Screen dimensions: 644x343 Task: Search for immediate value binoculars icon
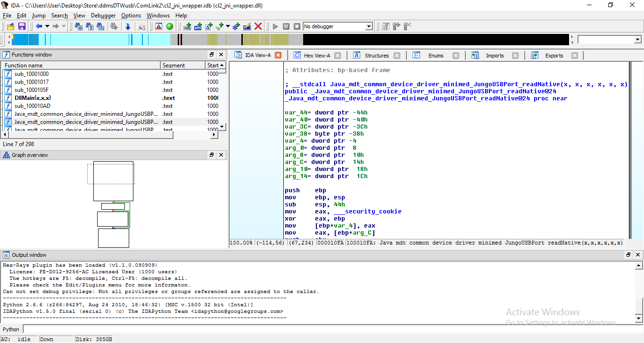click(x=78, y=26)
